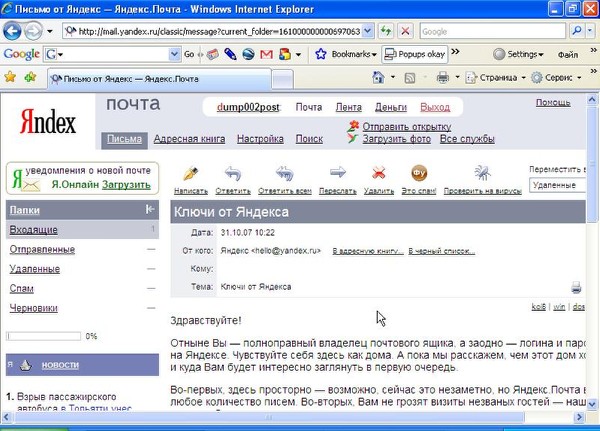Click the vertical scrollbar down arrow

click(592, 404)
